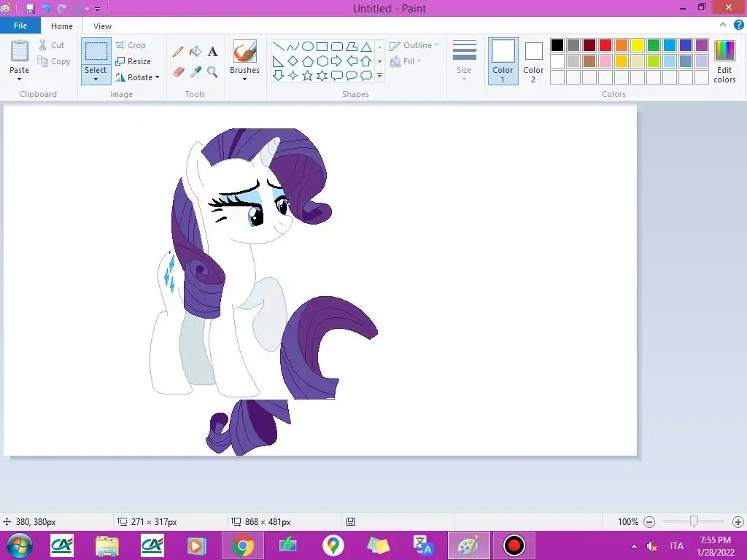The image size is (747, 560).
Task: Expand the Shapes gallery more arrow
Action: [379, 75]
